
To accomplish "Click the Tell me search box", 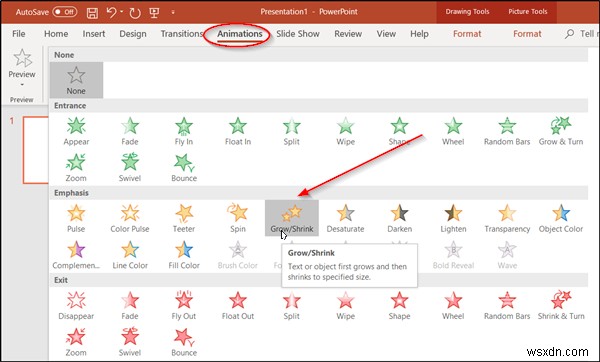I will 582,34.
